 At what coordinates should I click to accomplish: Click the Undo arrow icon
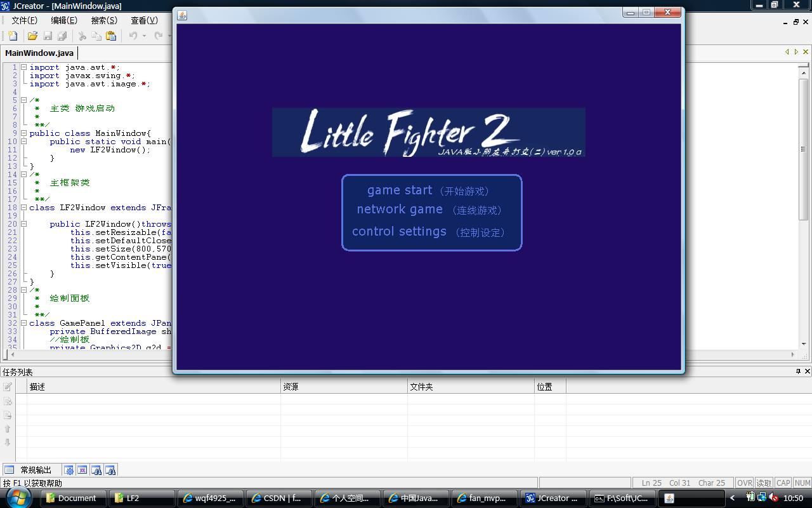pyautogui.click(x=133, y=36)
